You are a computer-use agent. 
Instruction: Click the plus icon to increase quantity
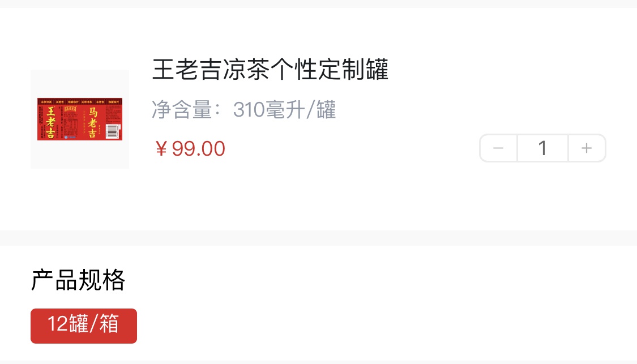tap(587, 148)
